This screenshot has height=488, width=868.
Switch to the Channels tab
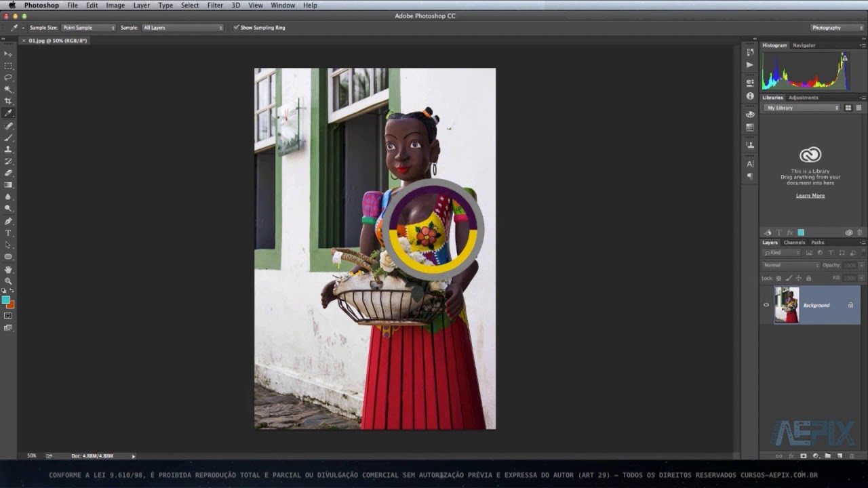(794, 242)
